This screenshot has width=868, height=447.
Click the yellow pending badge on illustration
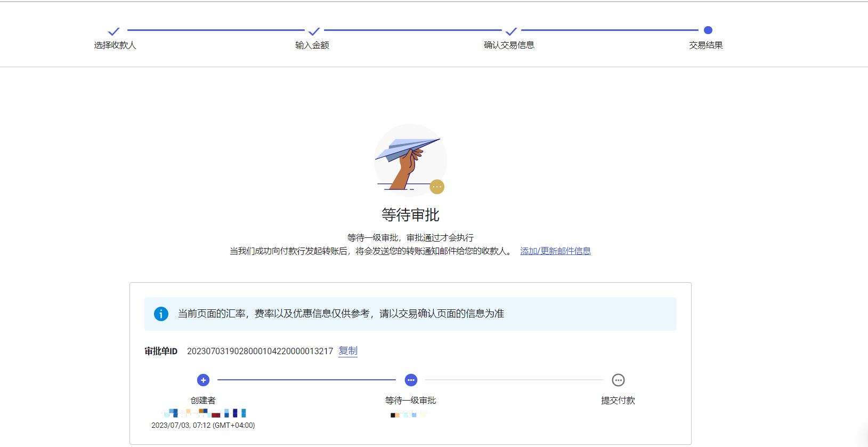pos(437,187)
